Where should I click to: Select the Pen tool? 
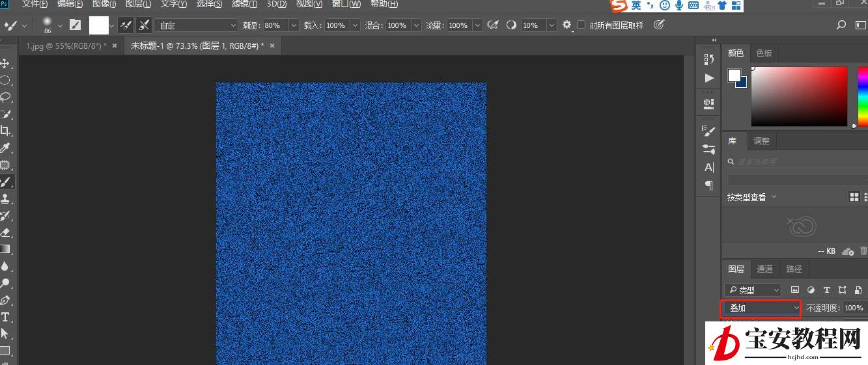[5, 300]
